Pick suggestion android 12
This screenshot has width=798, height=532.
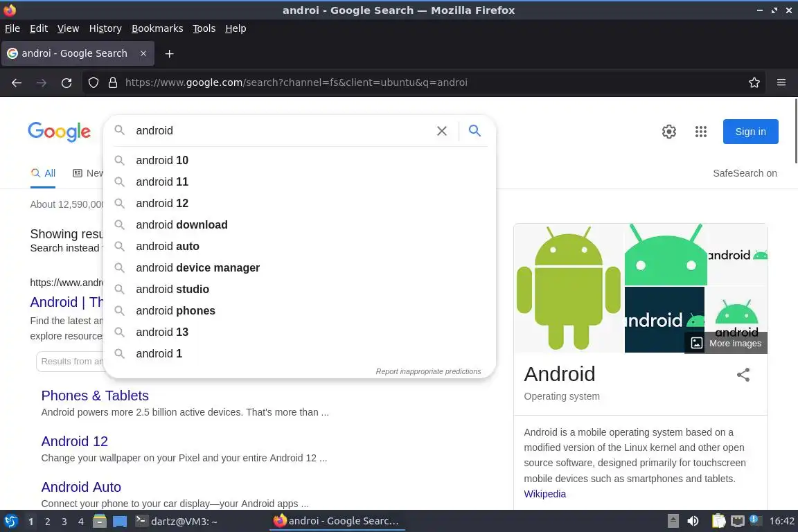click(x=300, y=203)
